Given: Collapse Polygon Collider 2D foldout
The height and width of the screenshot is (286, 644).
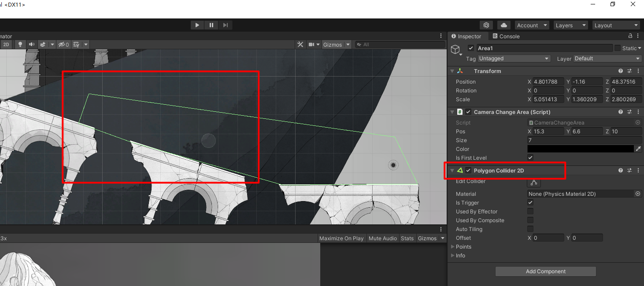Looking at the screenshot, I should tap(452, 171).
